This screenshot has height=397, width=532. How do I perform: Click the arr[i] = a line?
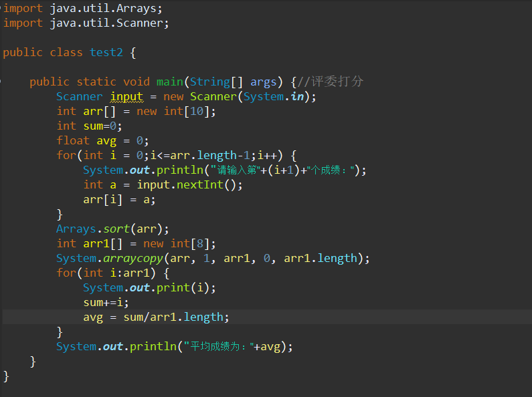119,200
